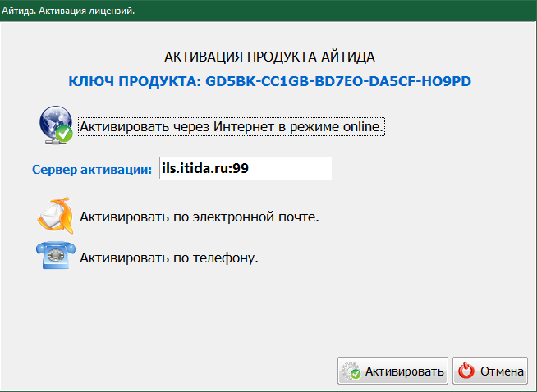Click the product key text GD5BK-CC1GB-BD7EO-DA5CF-HO9PD
The width and height of the screenshot is (537, 392).
coord(338,81)
